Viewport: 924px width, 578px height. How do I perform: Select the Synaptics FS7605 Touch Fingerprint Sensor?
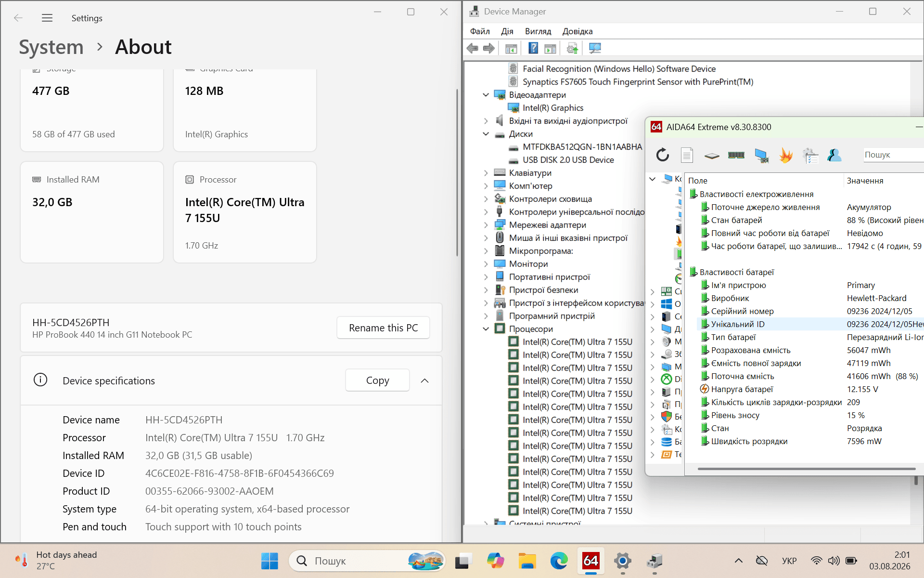638,82
